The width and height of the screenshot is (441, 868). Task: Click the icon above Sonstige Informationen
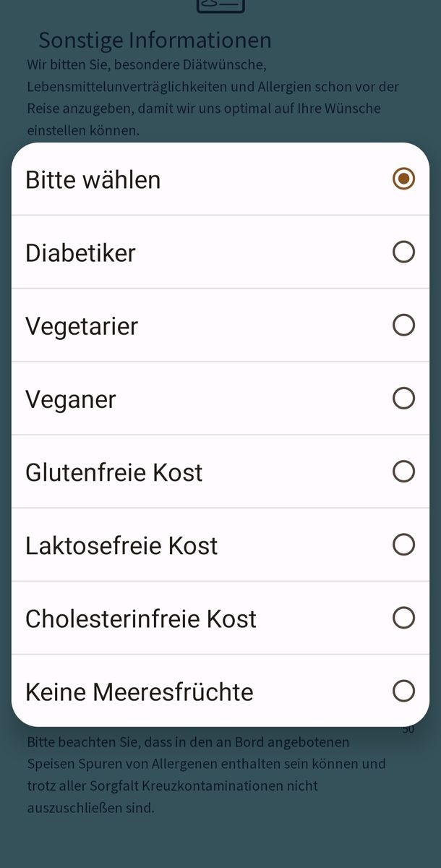[220, 6]
